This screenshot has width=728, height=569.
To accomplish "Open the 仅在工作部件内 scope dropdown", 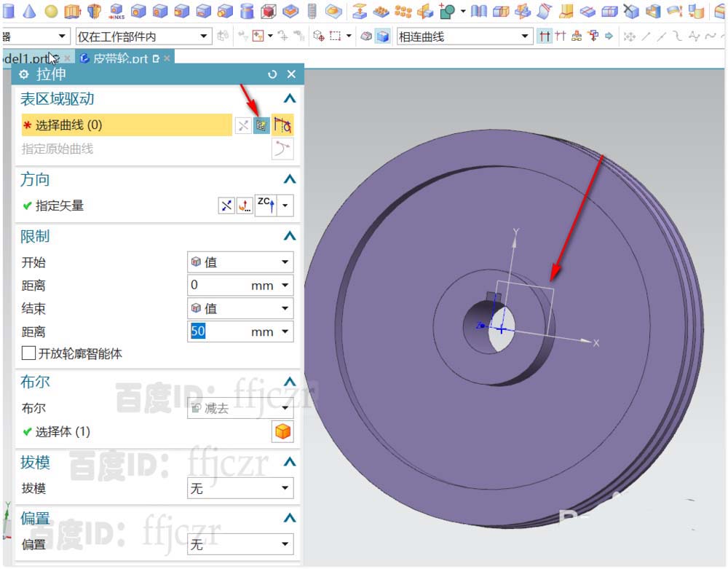I will (143, 36).
